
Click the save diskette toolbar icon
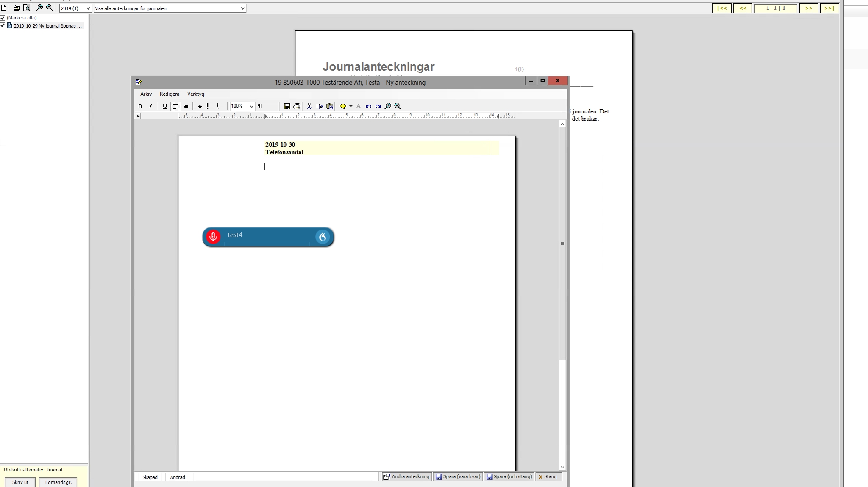pos(287,106)
